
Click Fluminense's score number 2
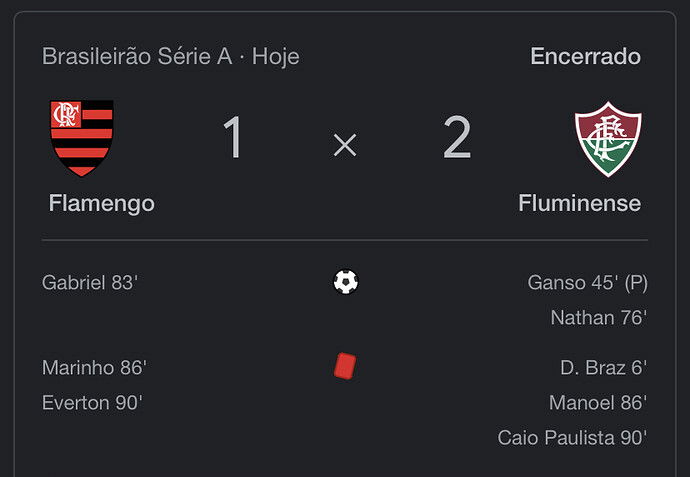click(457, 137)
